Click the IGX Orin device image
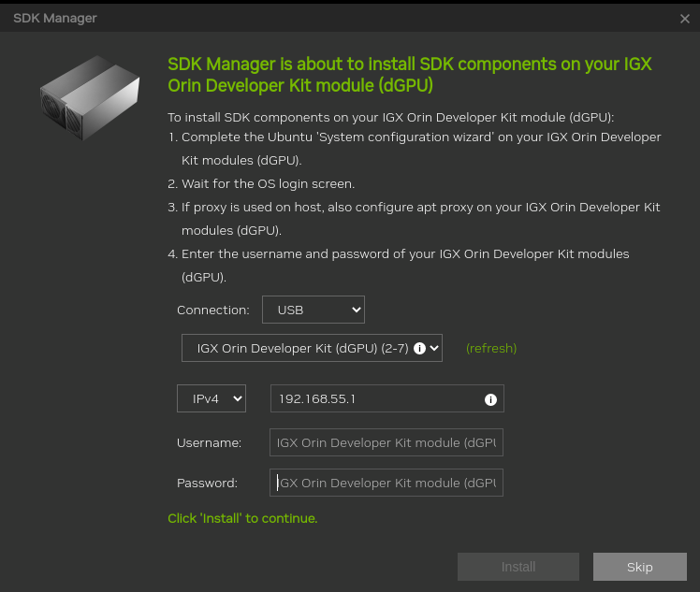 point(90,97)
